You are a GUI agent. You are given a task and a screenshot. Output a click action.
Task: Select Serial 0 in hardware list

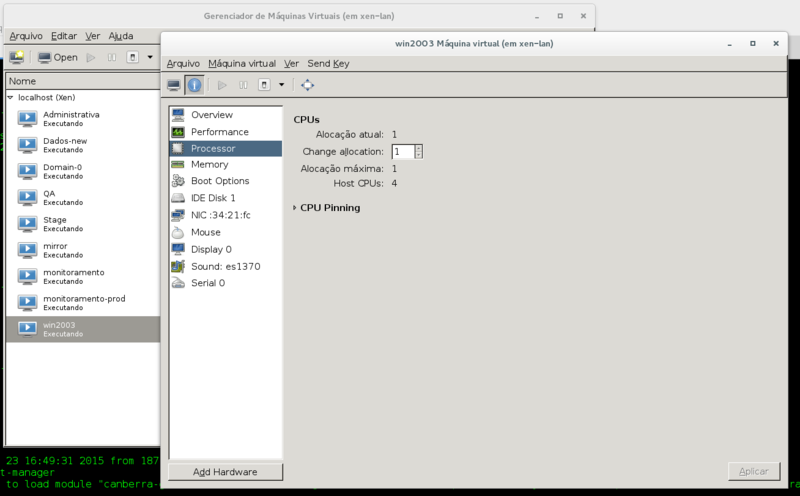226,283
